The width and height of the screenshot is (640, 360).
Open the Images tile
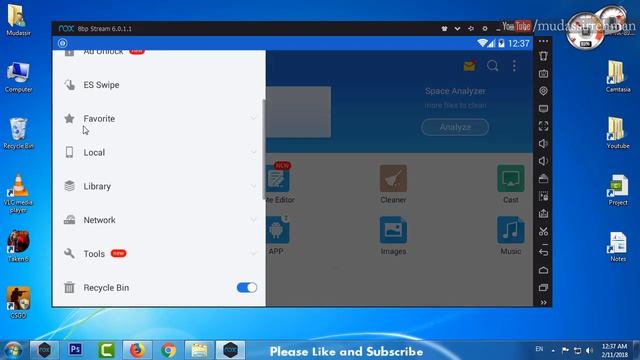[x=393, y=236]
